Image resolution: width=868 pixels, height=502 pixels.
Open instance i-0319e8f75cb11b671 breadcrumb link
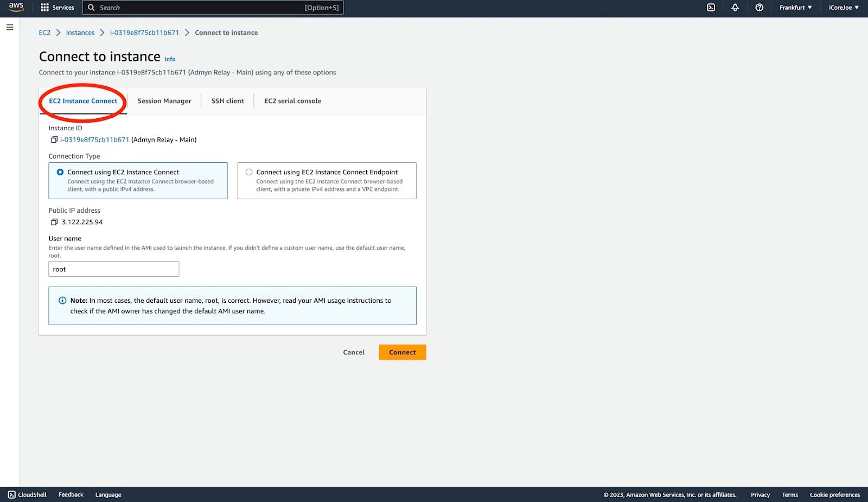144,33
